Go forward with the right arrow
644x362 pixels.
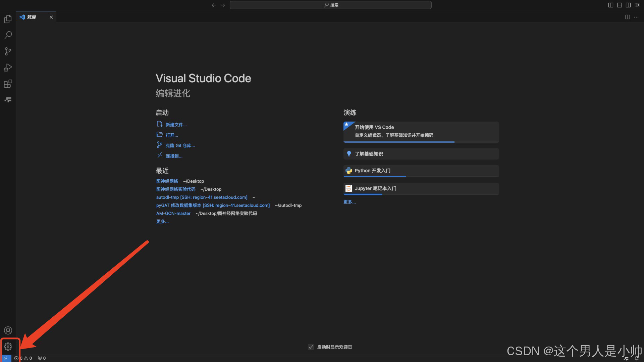tap(223, 5)
